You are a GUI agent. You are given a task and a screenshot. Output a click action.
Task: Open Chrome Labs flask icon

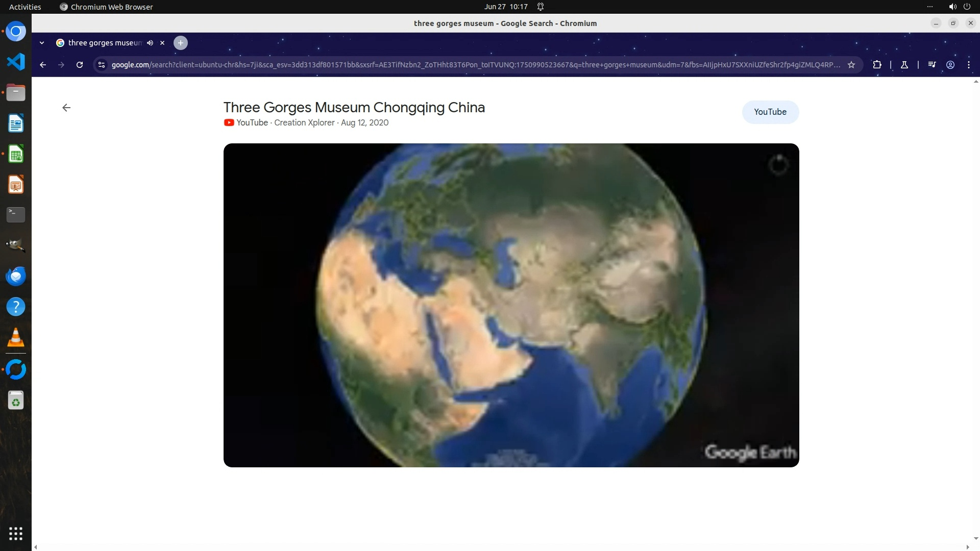coord(904,65)
